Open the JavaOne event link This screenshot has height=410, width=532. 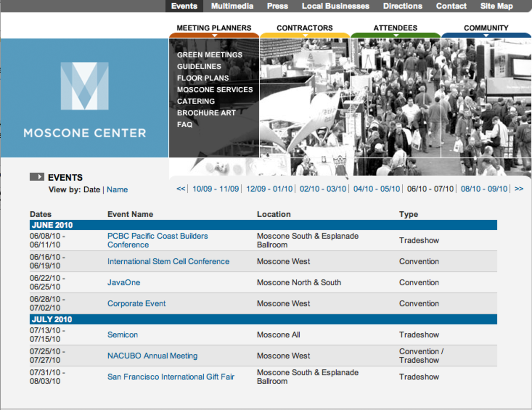[x=124, y=282]
